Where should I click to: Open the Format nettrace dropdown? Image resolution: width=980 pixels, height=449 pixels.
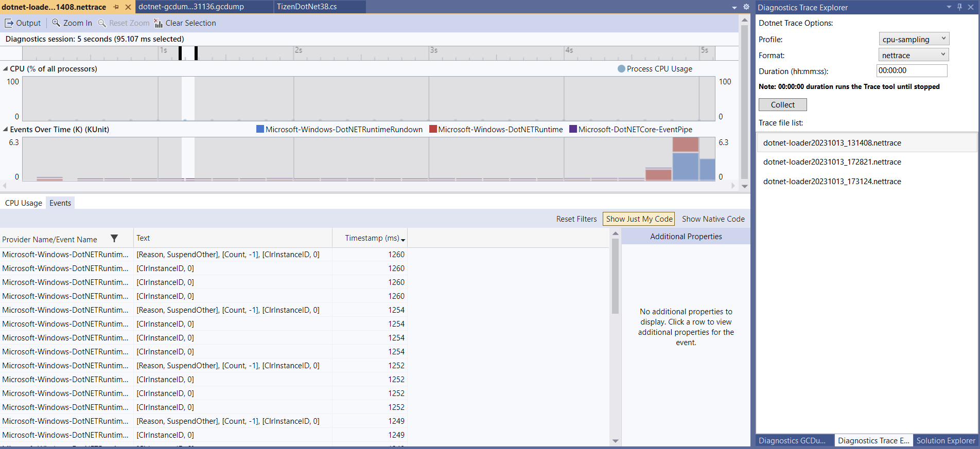[x=914, y=55]
